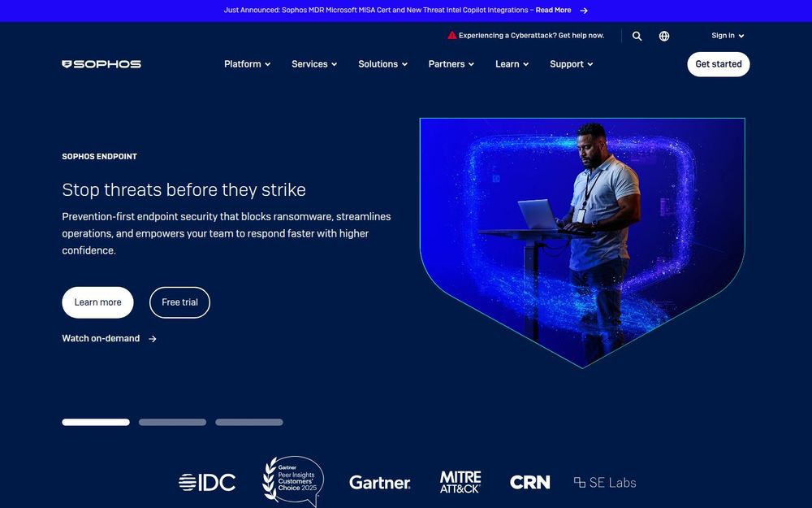Click the CRN logo

click(x=529, y=482)
